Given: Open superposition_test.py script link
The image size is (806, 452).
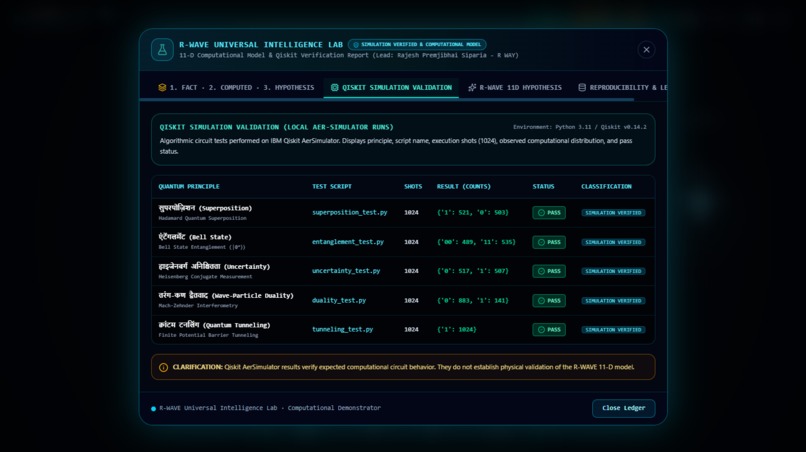Looking at the screenshot, I should point(350,212).
